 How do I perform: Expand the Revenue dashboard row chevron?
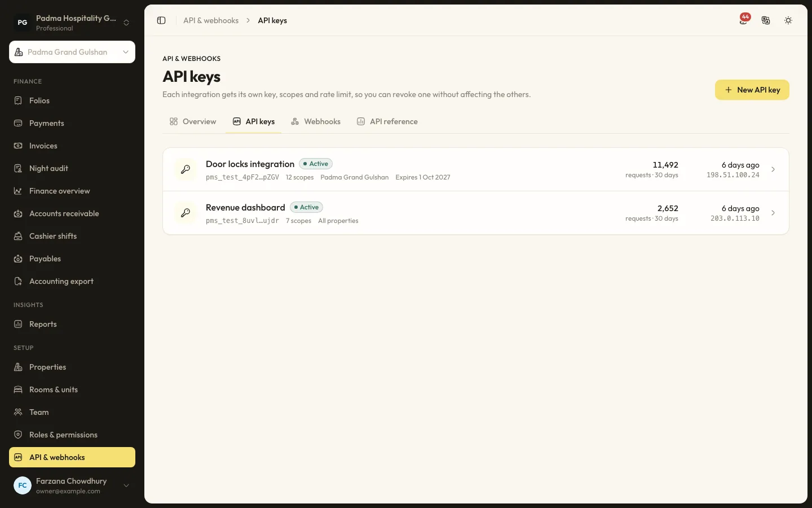[773, 213]
